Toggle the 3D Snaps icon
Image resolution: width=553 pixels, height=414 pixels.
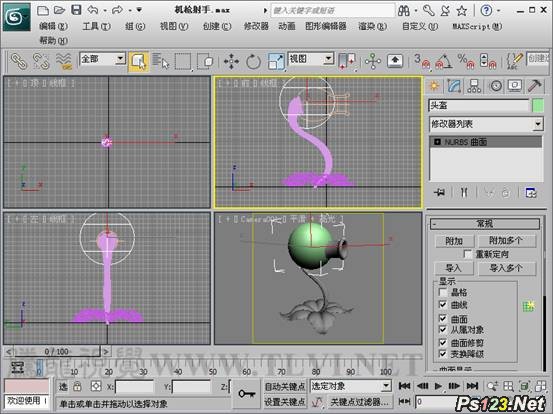point(422,61)
